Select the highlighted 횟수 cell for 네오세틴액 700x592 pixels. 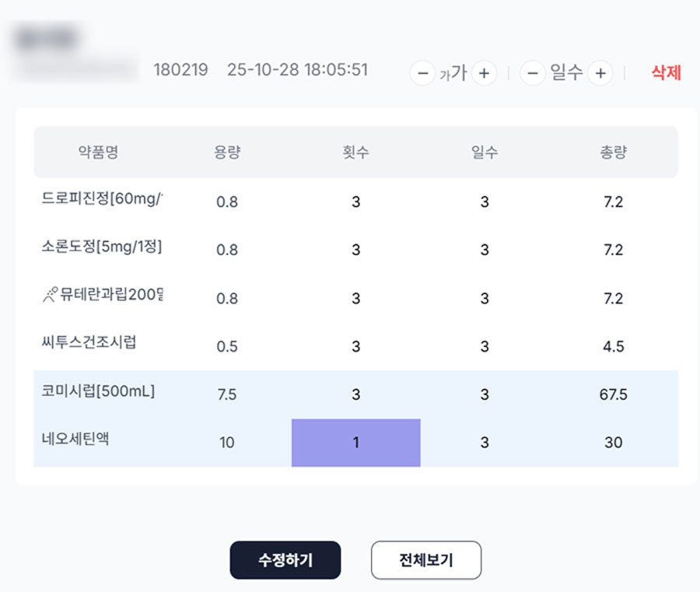[x=355, y=443]
